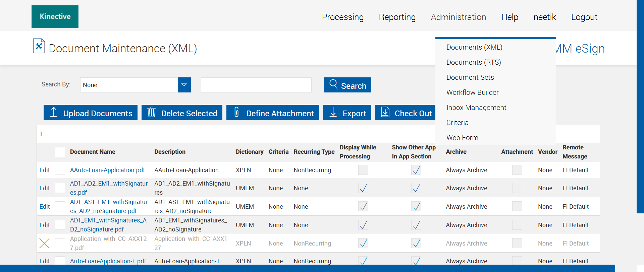Click the paperclip Define Attachment icon
Image resolution: width=644 pixels, height=272 pixels.
pos(236,112)
